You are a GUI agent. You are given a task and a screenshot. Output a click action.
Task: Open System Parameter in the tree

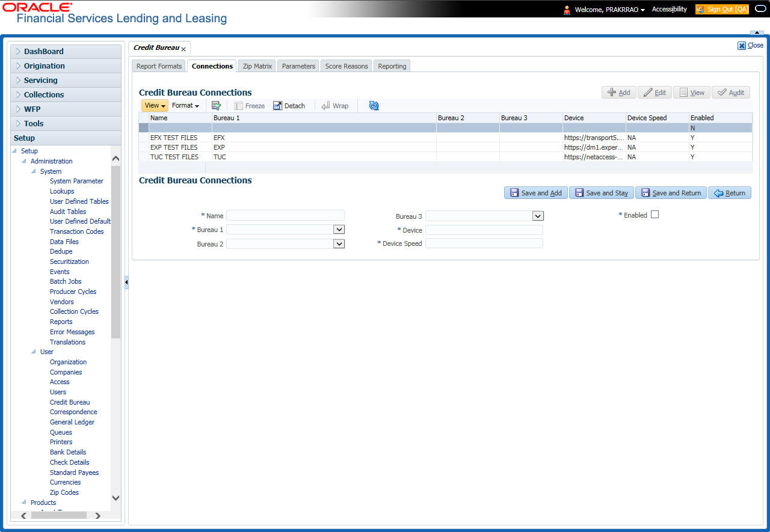pyautogui.click(x=76, y=181)
